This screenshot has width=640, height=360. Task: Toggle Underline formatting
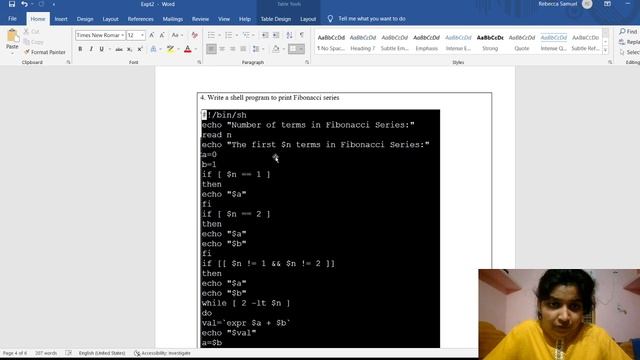(101, 49)
